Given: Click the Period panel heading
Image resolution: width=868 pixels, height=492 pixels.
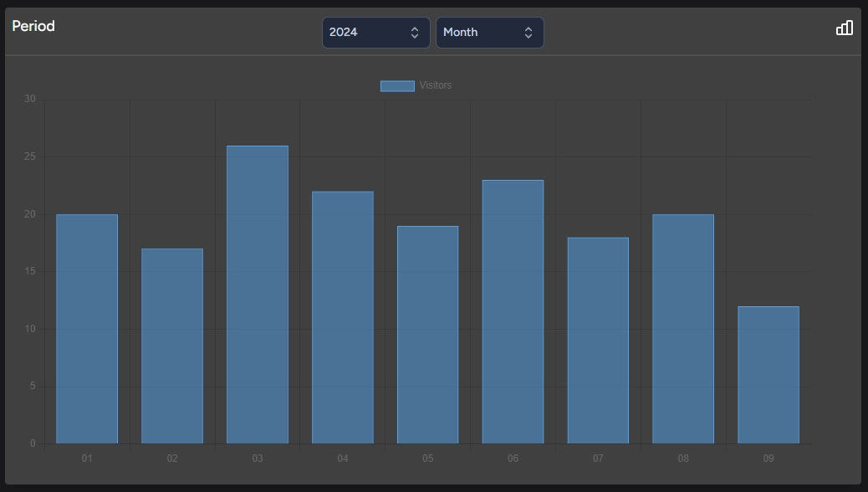Looking at the screenshot, I should coord(33,26).
